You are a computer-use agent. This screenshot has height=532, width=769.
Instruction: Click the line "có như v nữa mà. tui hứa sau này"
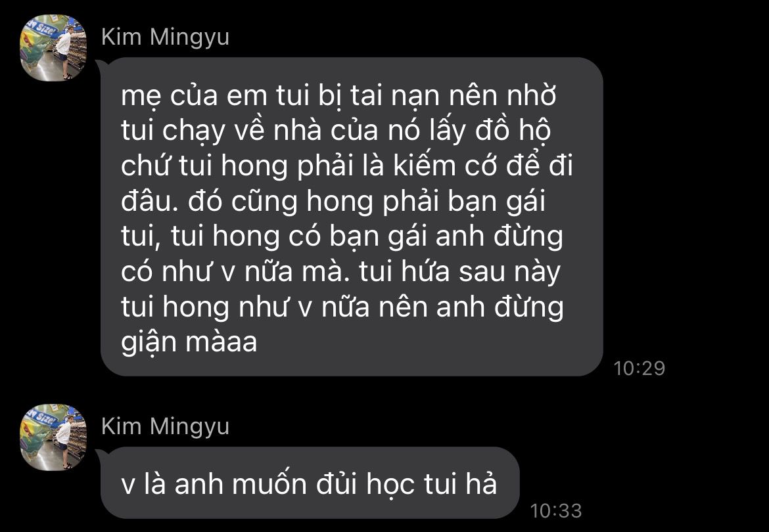340,272
